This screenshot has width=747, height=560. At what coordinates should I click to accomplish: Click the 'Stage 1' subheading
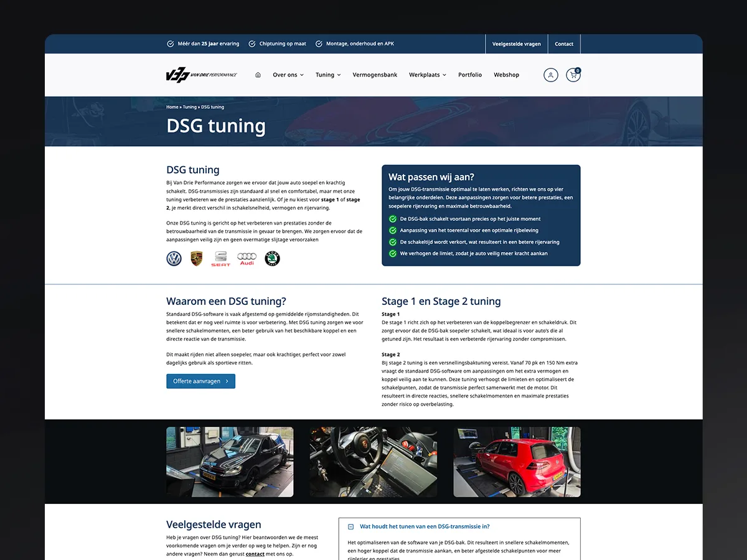tap(391, 314)
